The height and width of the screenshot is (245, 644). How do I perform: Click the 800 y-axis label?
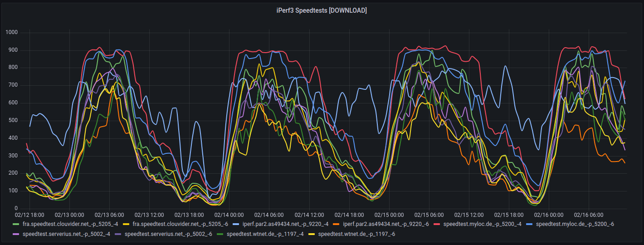pyautogui.click(x=13, y=68)
